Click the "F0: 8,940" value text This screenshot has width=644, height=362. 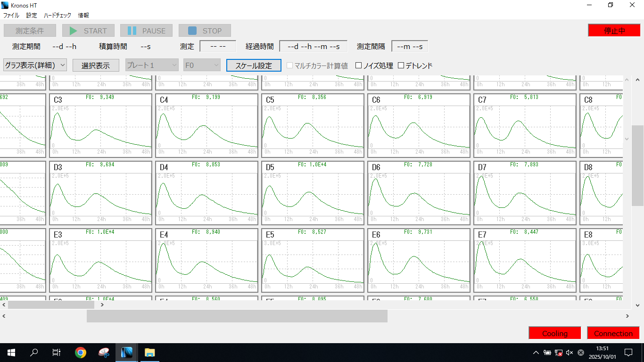pyautogui.click(x=206, y=232)
